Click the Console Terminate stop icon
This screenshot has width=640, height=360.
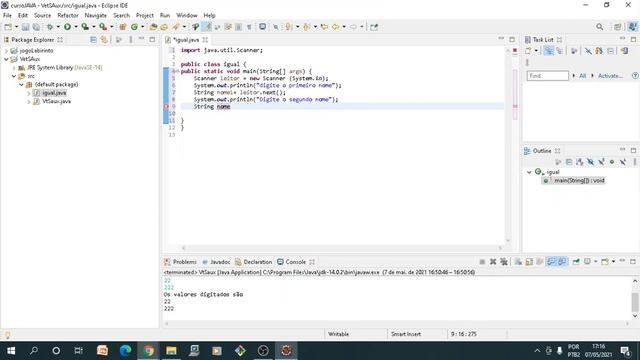click(482, 262)
